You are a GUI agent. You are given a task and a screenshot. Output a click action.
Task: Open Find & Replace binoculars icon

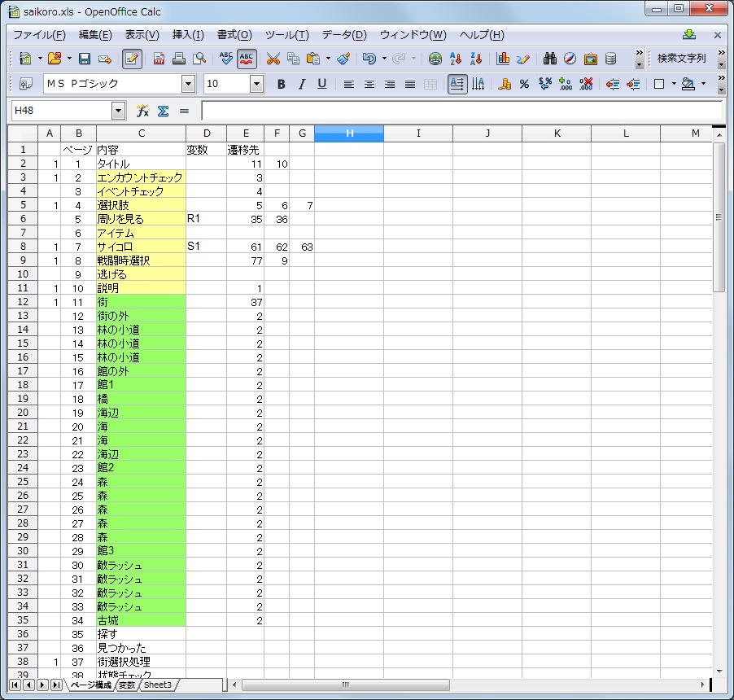pos(550,59)
